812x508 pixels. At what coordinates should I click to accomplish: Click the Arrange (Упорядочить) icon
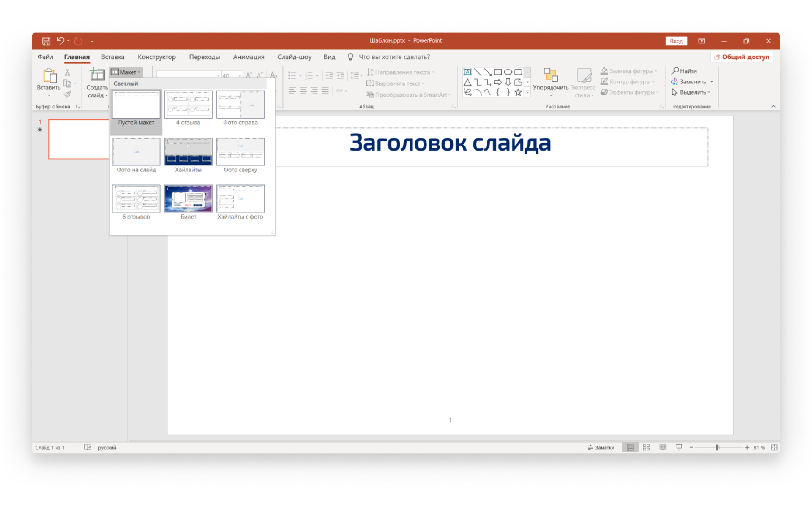tap(550, 75)
